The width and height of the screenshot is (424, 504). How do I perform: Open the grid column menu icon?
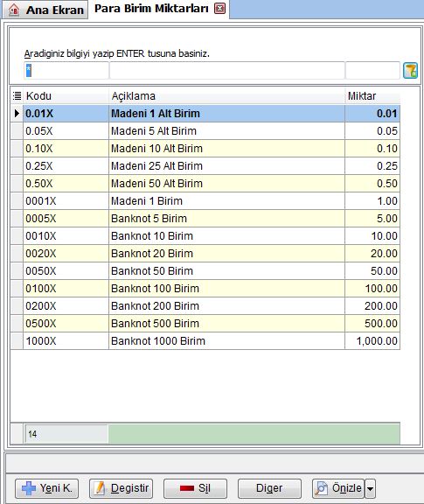[x=17, y=95]
